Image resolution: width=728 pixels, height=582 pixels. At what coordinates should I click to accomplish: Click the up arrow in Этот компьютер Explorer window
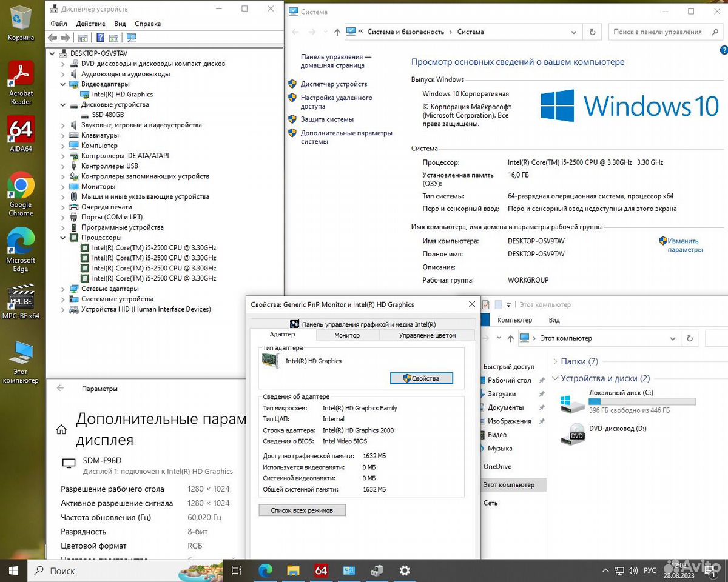coord(510,338)
